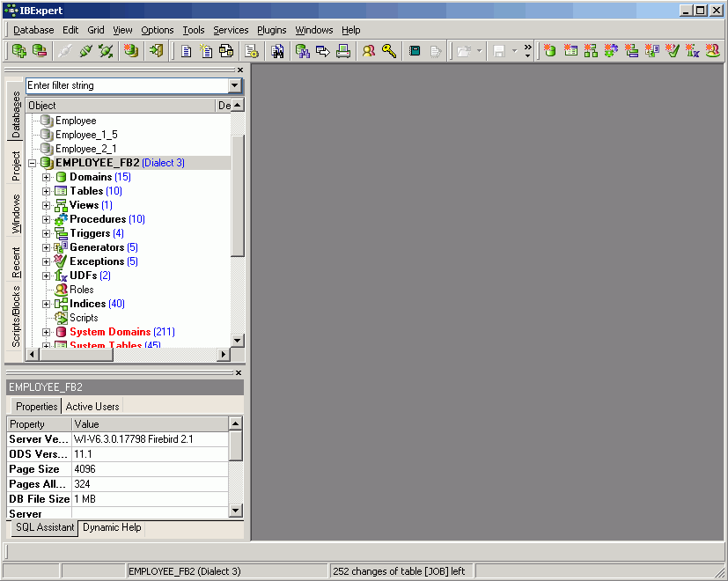
Task: Click the Register Database icon with green plus
Action: [19, 51]
